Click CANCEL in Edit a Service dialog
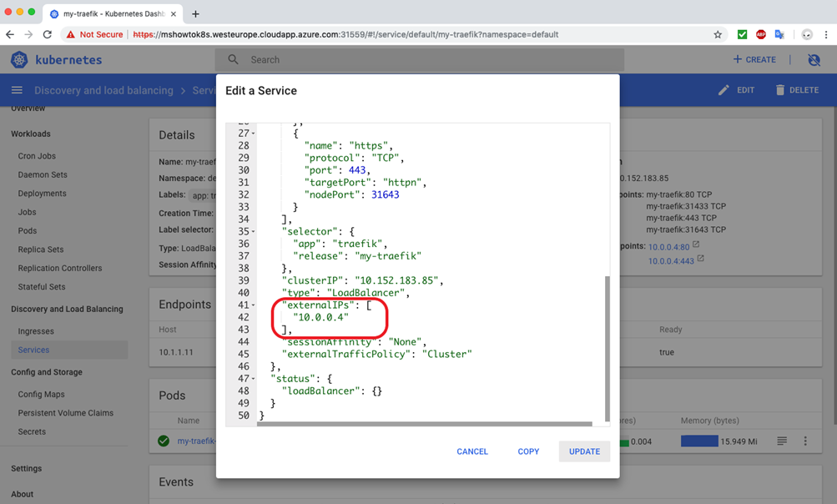837x504 pixels. 472,451
